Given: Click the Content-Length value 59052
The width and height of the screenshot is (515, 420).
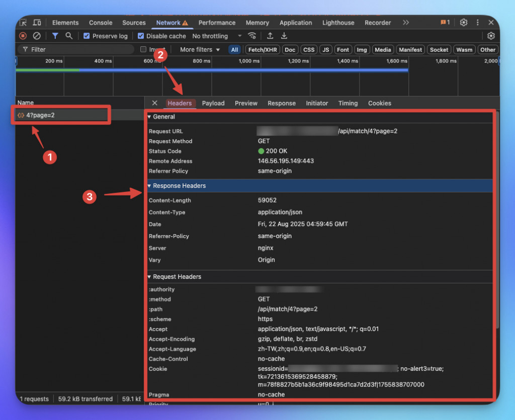Looking at the screenshot, I should tap(267, 200).
